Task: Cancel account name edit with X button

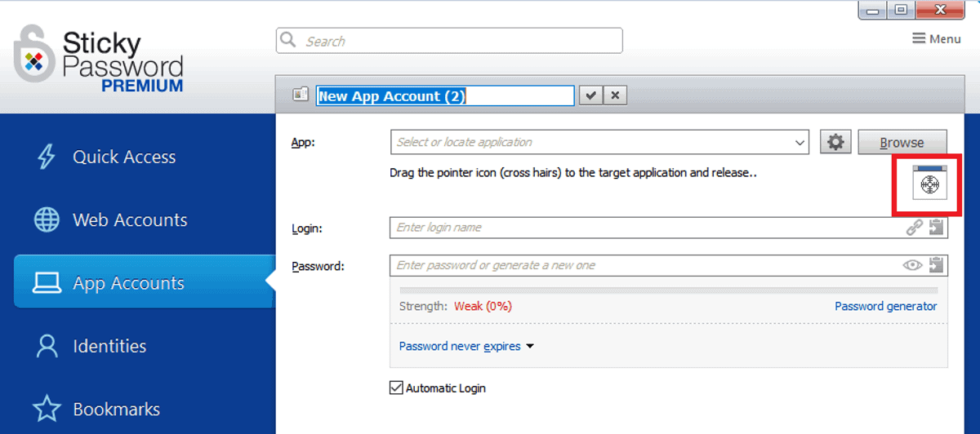Action: pos(615,95)
